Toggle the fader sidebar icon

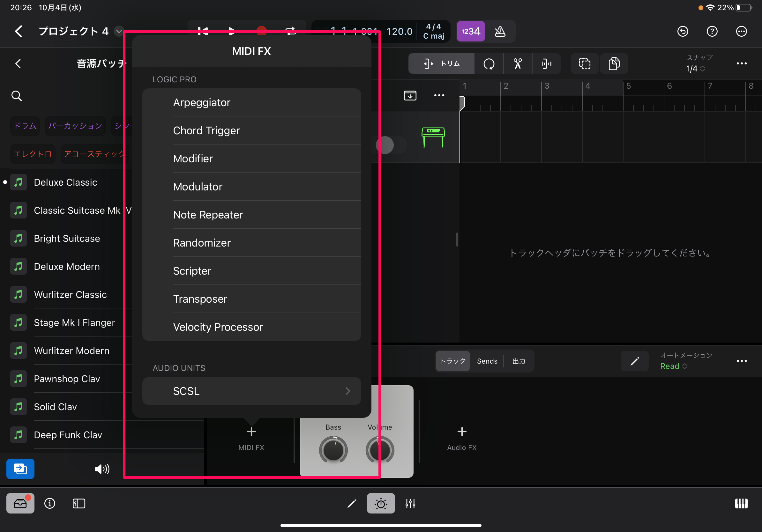78,503
